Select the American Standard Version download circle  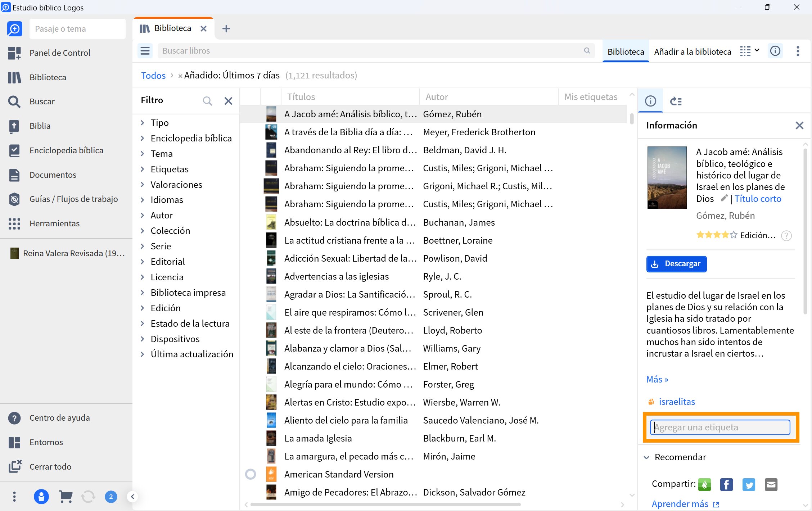(251, 474)
